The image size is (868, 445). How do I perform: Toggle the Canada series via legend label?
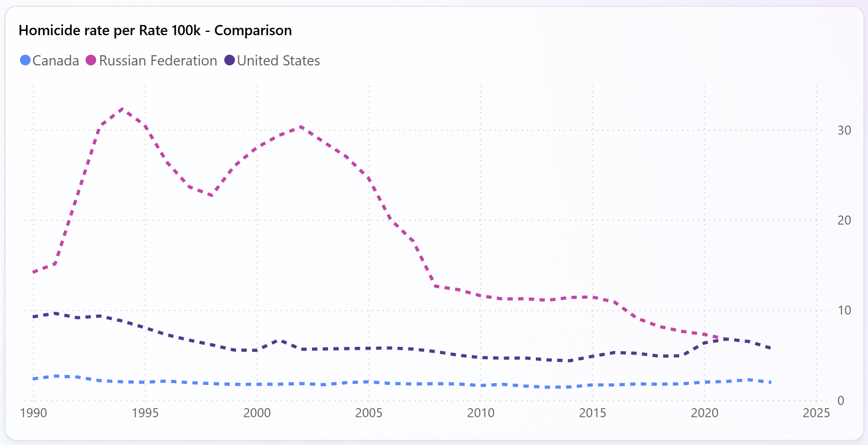pyautogui.click(x=56, y=61)
